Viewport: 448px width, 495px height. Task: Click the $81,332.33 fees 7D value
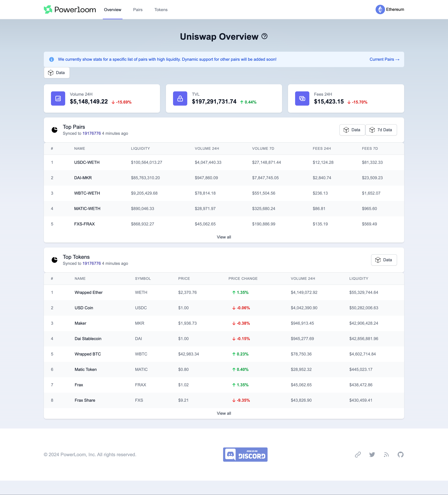372,162
